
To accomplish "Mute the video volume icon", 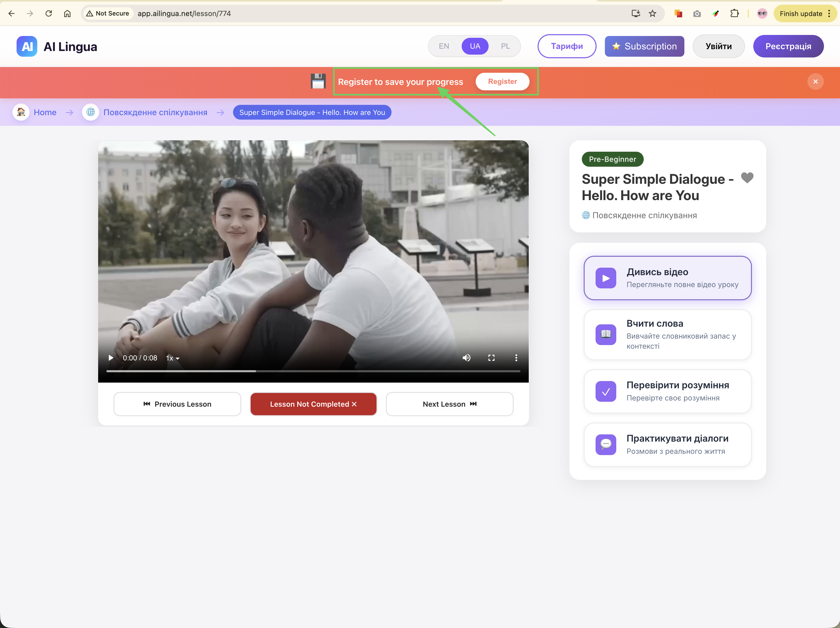I will pos(466,358).
